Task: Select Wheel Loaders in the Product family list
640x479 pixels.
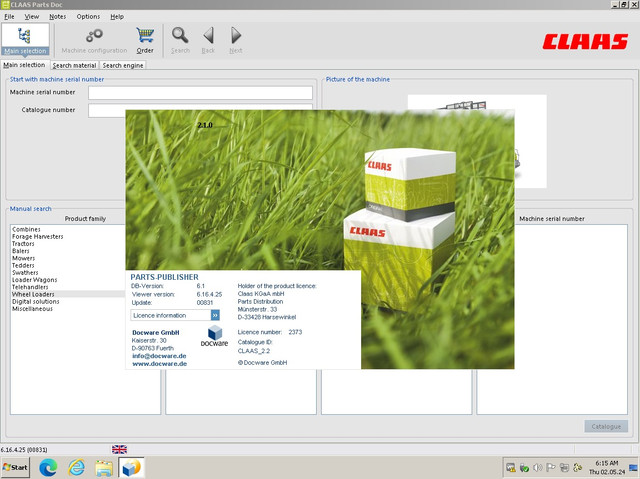Action: tap(33, 294)
